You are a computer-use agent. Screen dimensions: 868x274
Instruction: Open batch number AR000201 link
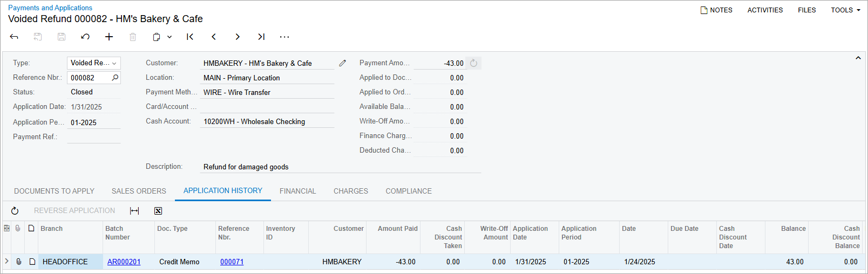pyautogui.click(x=124, y=262)
